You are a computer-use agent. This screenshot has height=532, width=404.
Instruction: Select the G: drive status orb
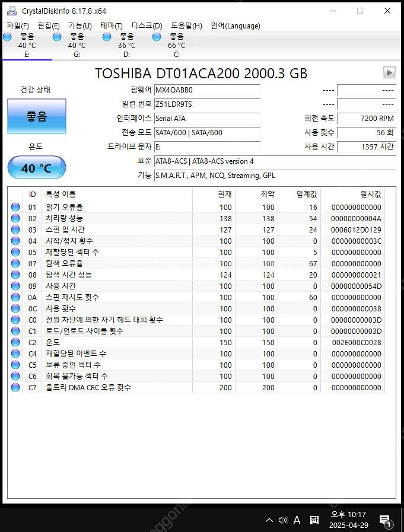57,37
